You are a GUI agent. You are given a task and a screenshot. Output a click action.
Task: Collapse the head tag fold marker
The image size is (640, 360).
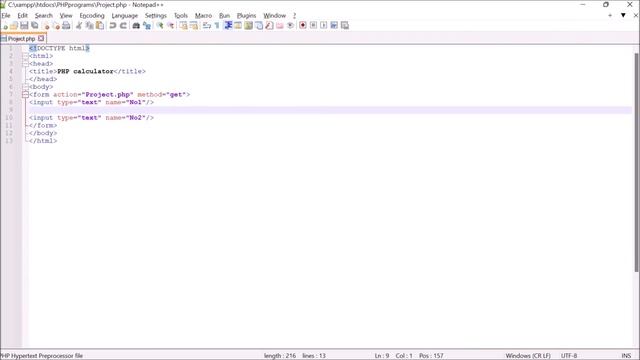(25, 64)
